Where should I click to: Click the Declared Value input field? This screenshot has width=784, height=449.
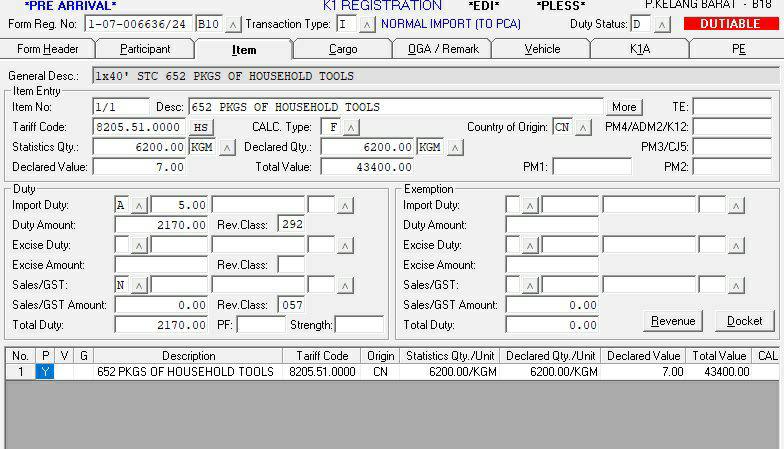138,167
